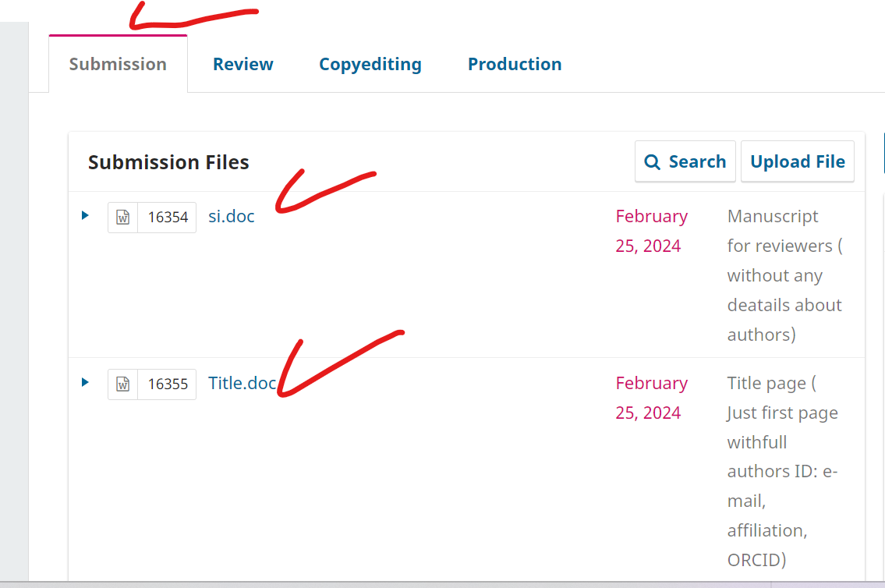885x588 pixels.
Task: Click the Word document icon for Title.doc
Action: (122, 384)
